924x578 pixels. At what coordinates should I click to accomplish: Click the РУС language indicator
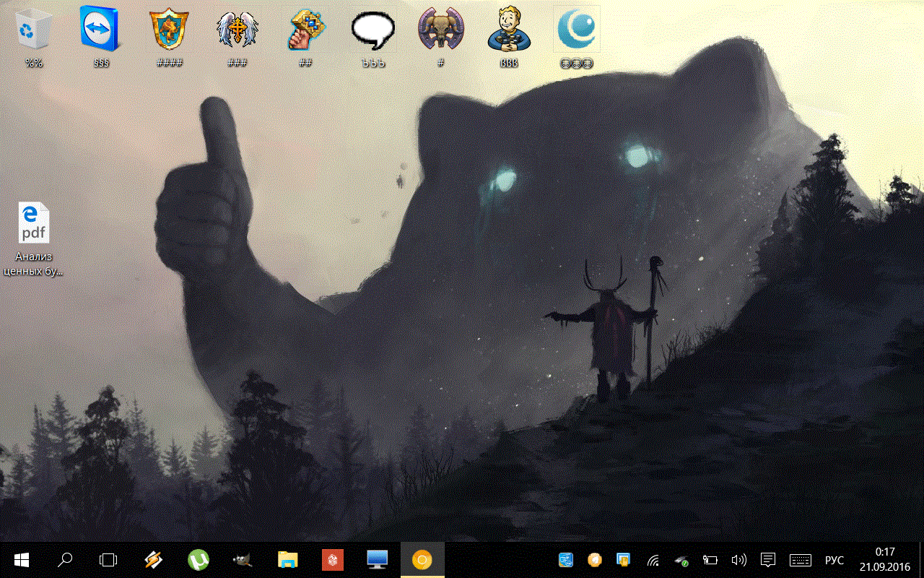834,560
